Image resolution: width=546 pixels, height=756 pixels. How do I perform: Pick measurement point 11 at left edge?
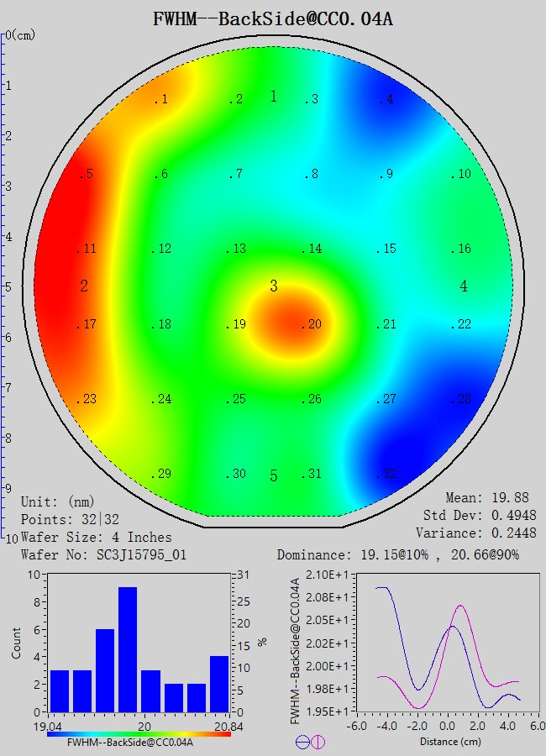[87, 249]
